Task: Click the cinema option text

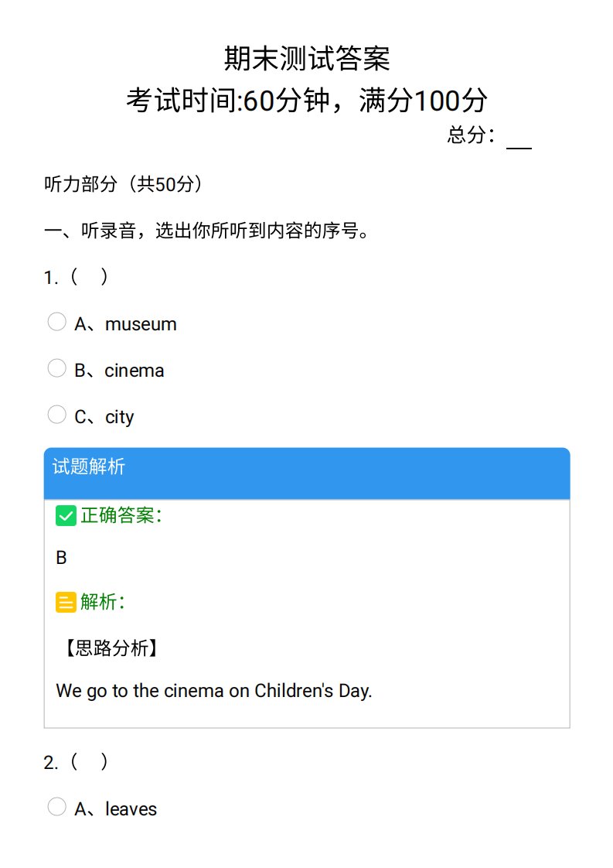Action: [x=135, y=371]
